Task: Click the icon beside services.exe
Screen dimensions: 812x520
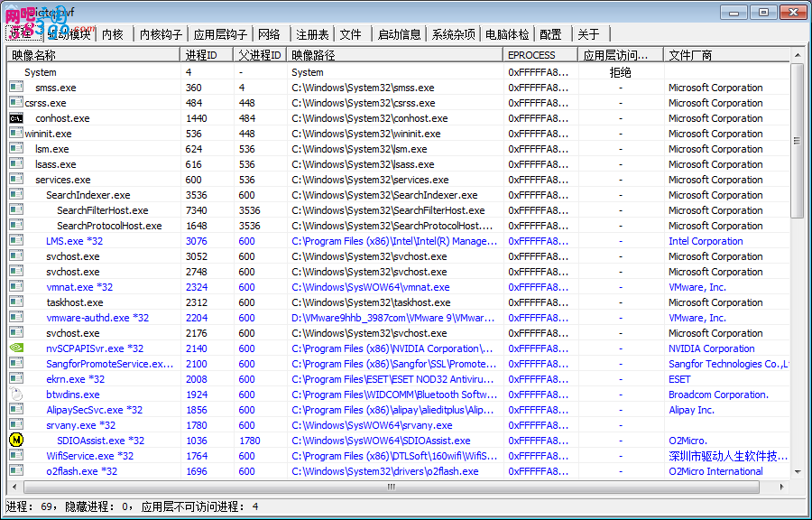Action: (x=16, y=180)
